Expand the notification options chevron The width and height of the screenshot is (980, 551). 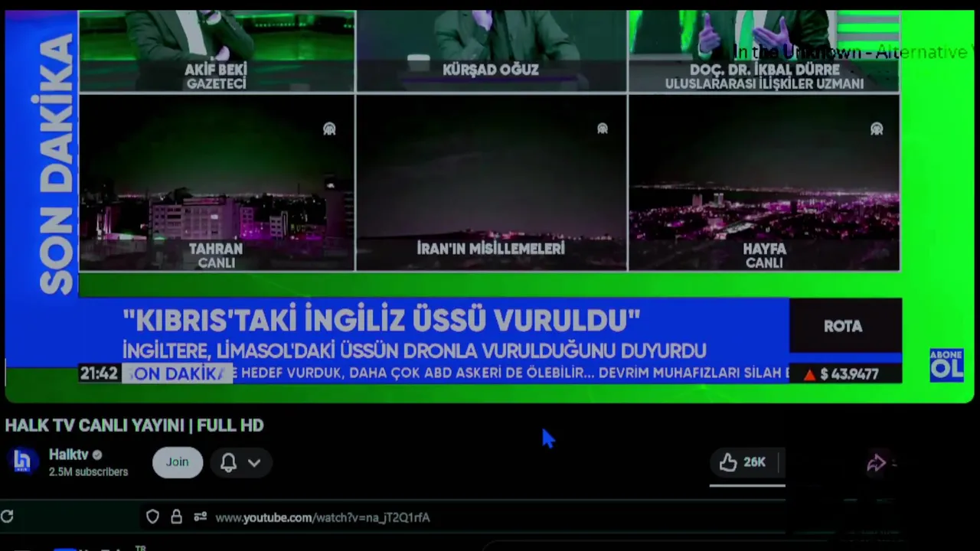[x=254, y=462]
